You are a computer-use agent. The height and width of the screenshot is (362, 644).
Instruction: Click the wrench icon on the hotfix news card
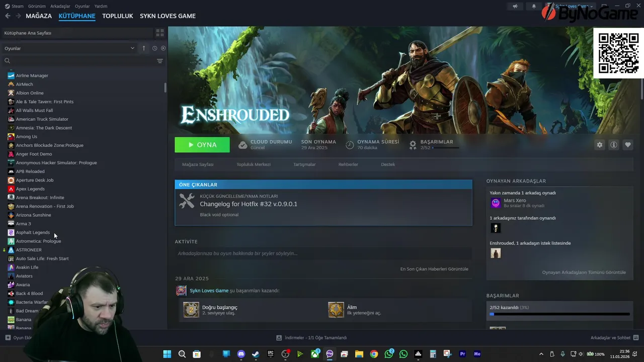(187, 201)
